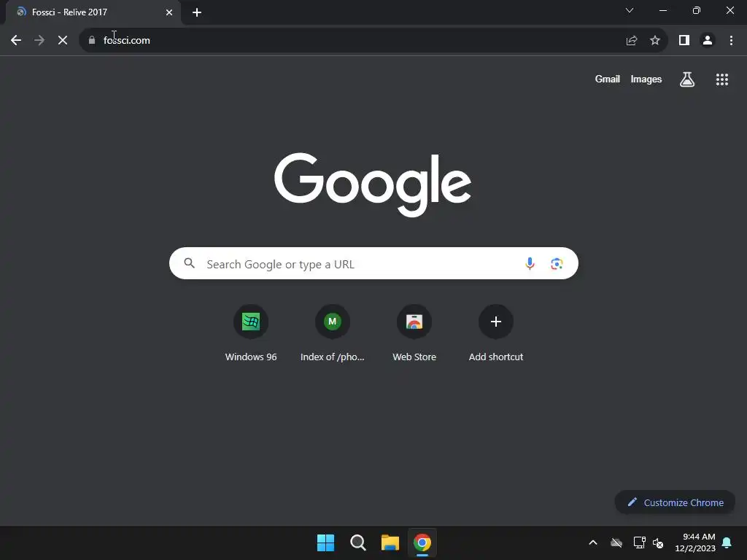Open the Web Store shortcut
This screenshot has height=560, width=747.
(x=414, y=333)
